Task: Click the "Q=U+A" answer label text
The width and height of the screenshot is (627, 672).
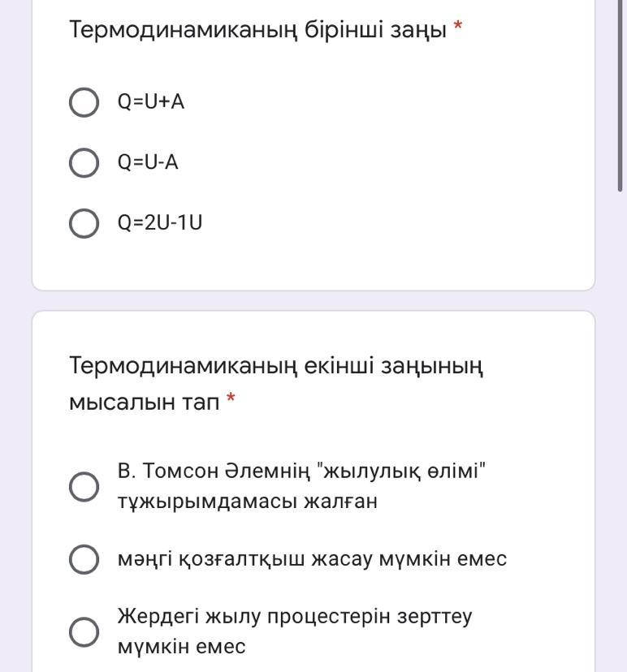Action: click(151, 102)
